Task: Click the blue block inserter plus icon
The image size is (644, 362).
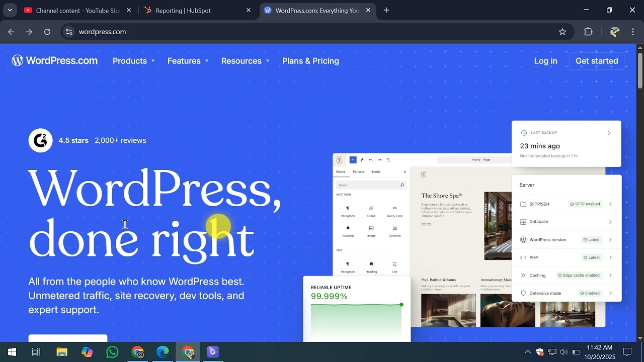Action: pyautogui.click(x=353, y=160)
